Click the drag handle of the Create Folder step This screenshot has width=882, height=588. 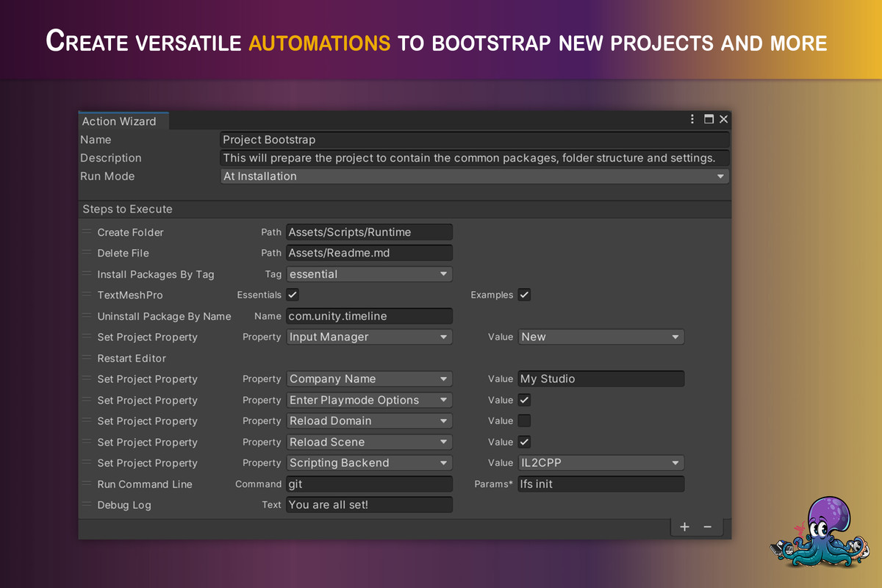point(87,232)
